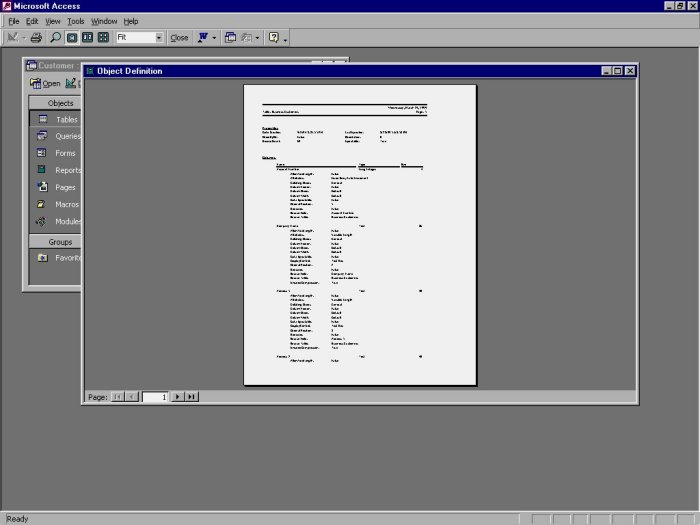This screenshot has width=700, height=525.
Task: Toggle the Zoom magnifier tool
Action: coord(55,38)
